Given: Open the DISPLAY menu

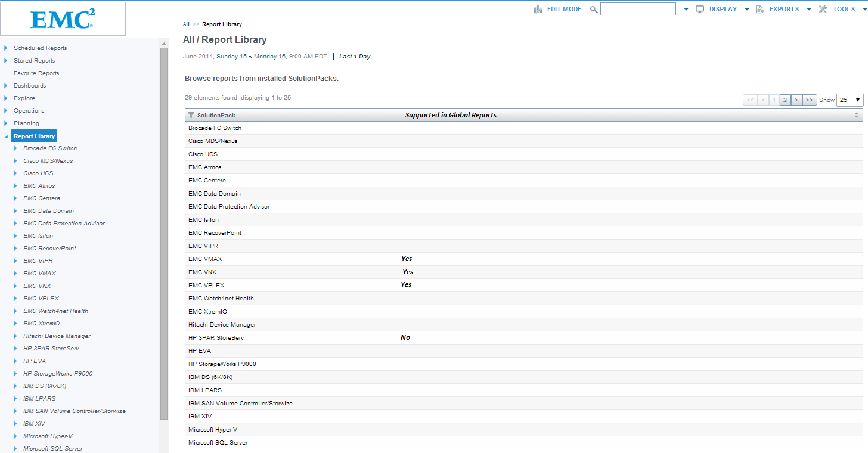Looking at the screenshot, I should [723, 9].
